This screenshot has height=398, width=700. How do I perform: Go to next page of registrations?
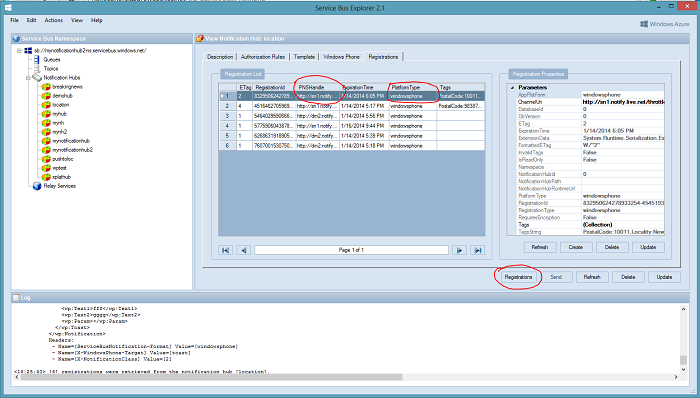[x=459, y=250]
